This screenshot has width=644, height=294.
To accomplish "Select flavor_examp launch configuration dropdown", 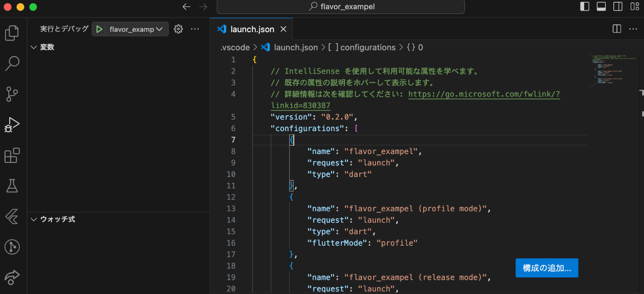I will click(136, 29).
